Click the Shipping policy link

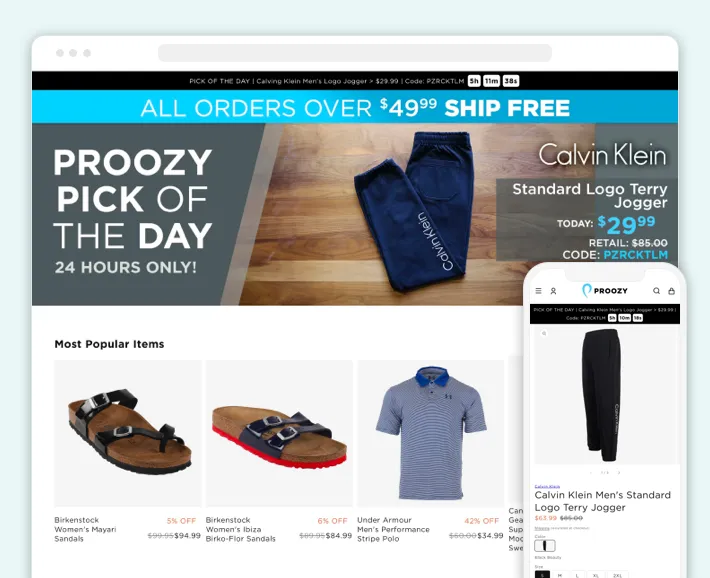[542, 528]
